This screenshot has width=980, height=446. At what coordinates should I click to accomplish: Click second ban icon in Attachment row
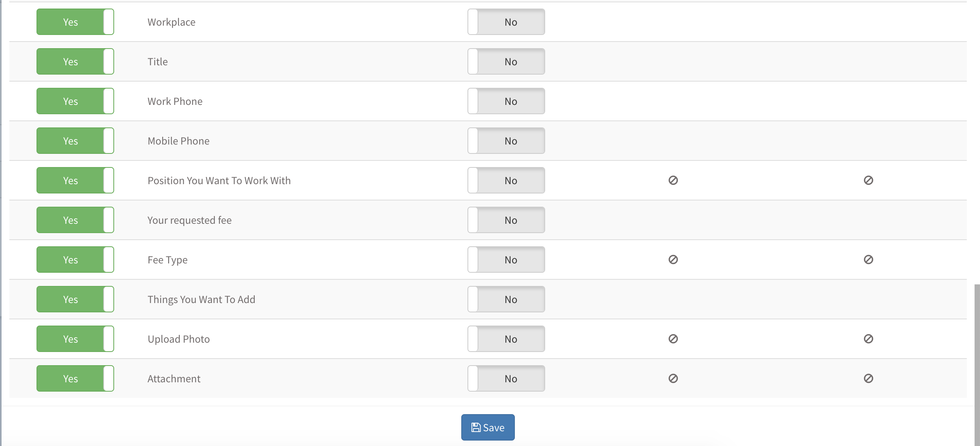(x=869, y=378)
